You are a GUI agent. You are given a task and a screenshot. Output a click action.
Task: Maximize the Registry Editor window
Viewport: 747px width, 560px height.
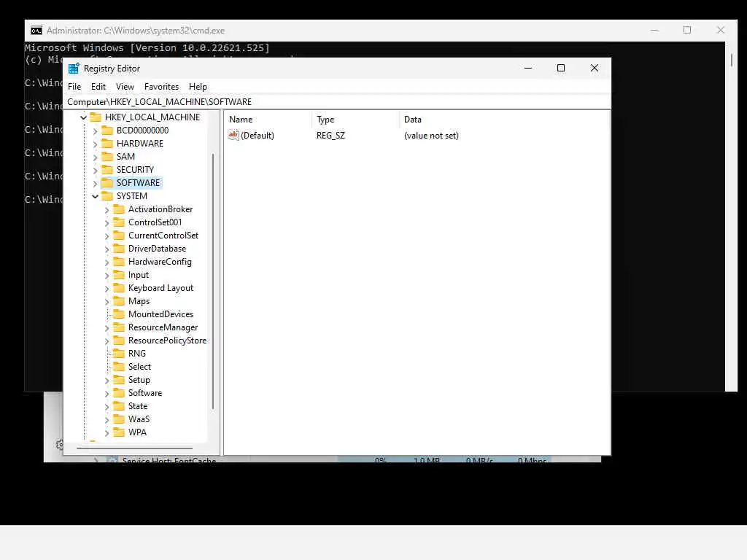tap(561, 68)
